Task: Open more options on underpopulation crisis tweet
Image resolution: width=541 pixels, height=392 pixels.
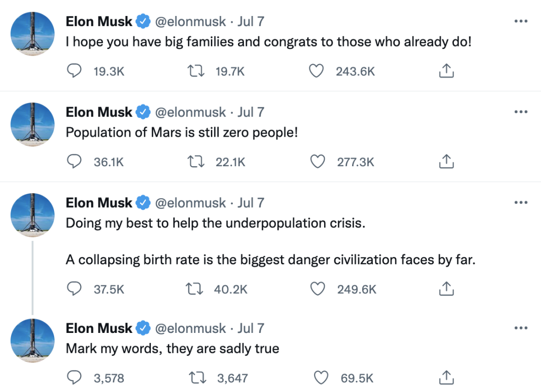Action: 521,203
